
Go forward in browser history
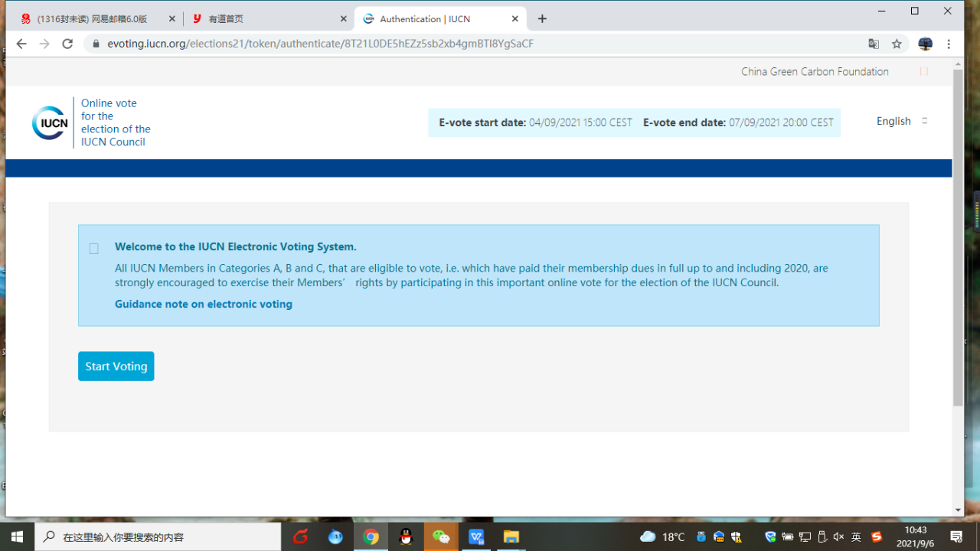coord(44,44)
